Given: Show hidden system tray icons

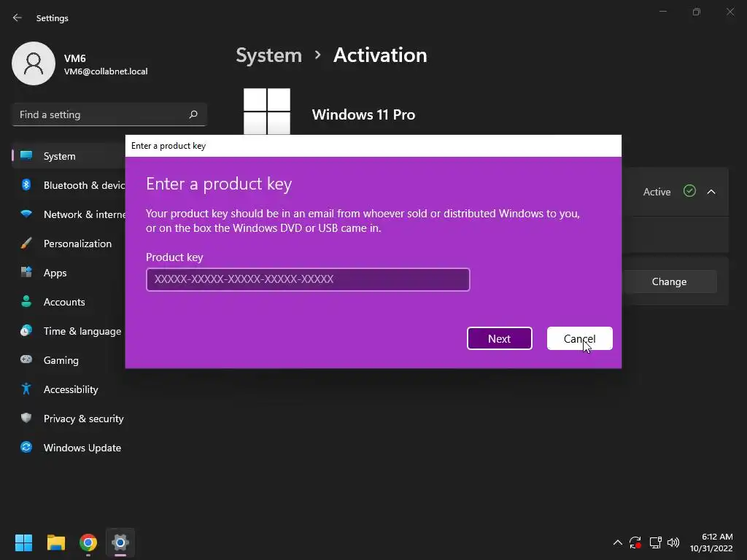Looking at the screenshot, I should point(617,542).
